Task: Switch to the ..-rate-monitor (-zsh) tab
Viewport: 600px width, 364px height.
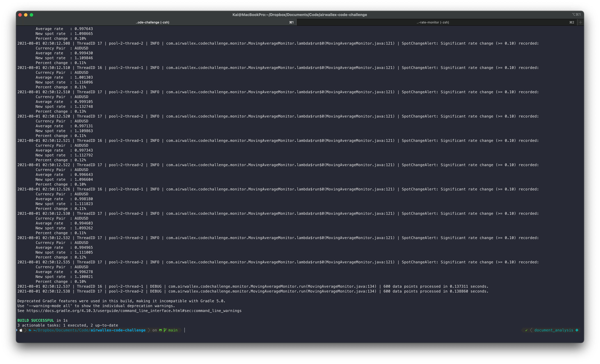Action: pos(433,22)
